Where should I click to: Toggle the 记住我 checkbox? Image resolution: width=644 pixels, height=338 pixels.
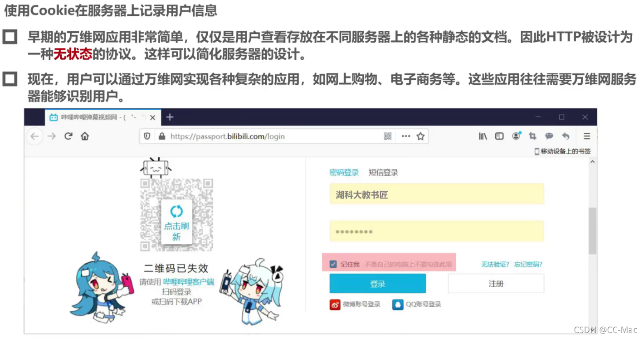click(x=333, y=264)
